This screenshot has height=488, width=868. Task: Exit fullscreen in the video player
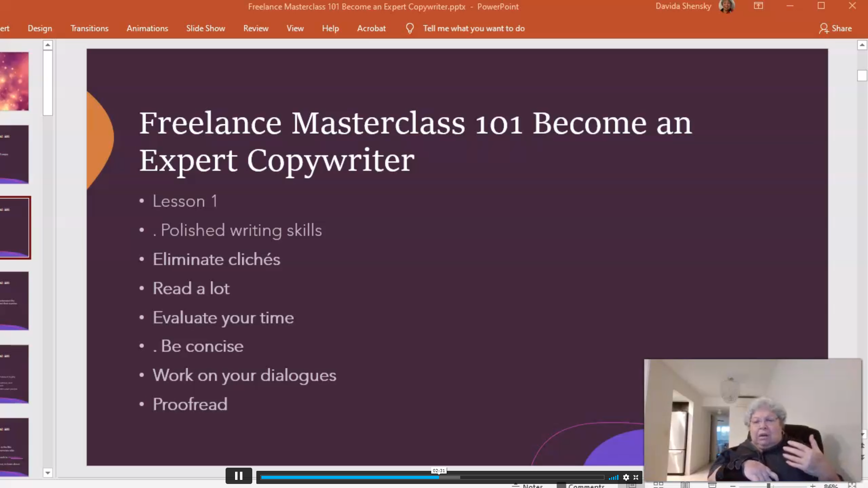pyautogui.click(x=636, y=478)
